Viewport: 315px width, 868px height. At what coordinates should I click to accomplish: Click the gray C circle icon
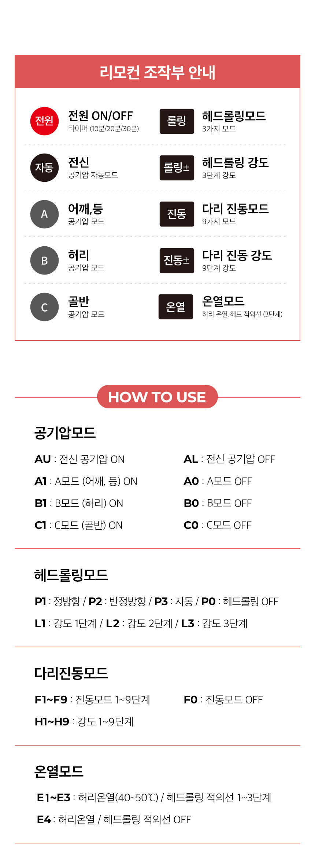(x=44, y=307)
